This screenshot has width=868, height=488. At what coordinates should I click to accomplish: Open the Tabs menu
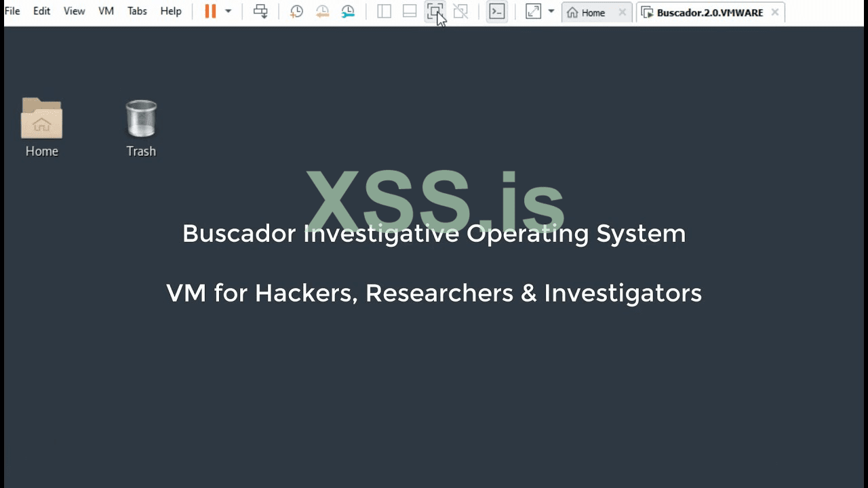click(x=137, y=12)
